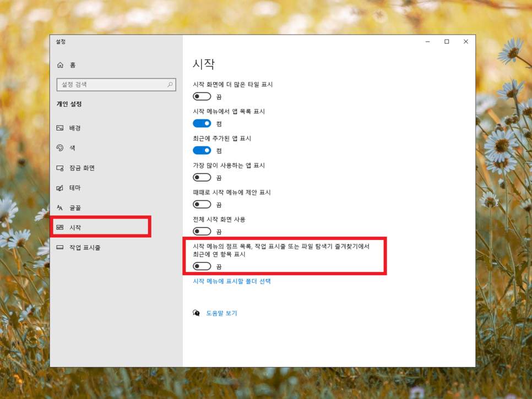Viewport: 532px width, 399px height.
Task: Click the 설정 window title text
Action: [x=61, y=42]
